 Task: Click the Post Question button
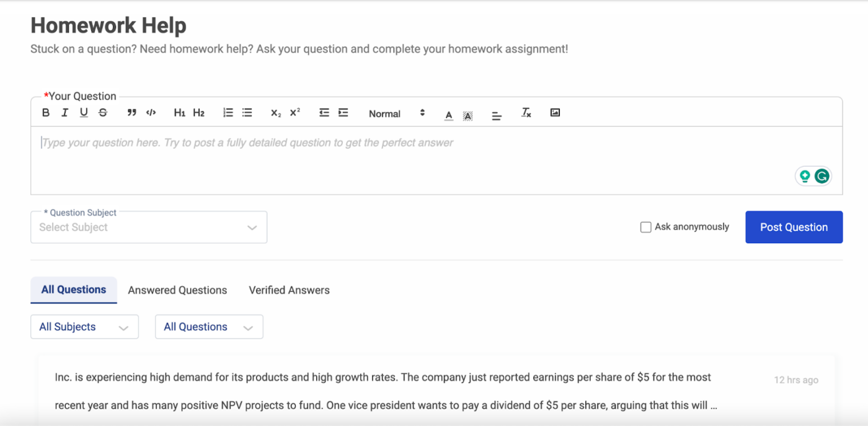point(794,227)
